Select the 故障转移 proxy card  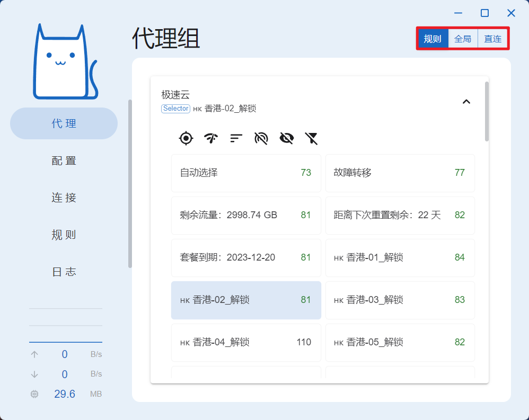click(x=400, y=173)
